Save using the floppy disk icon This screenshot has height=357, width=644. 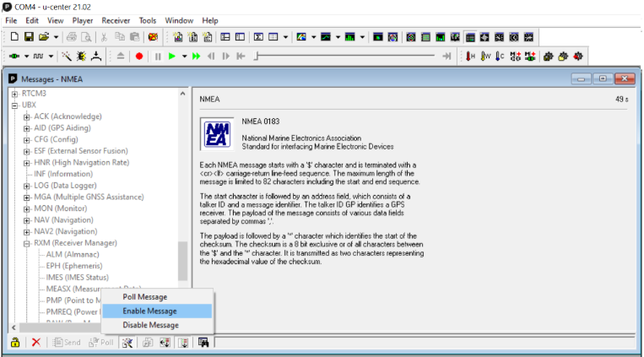(x=29, y=37)
